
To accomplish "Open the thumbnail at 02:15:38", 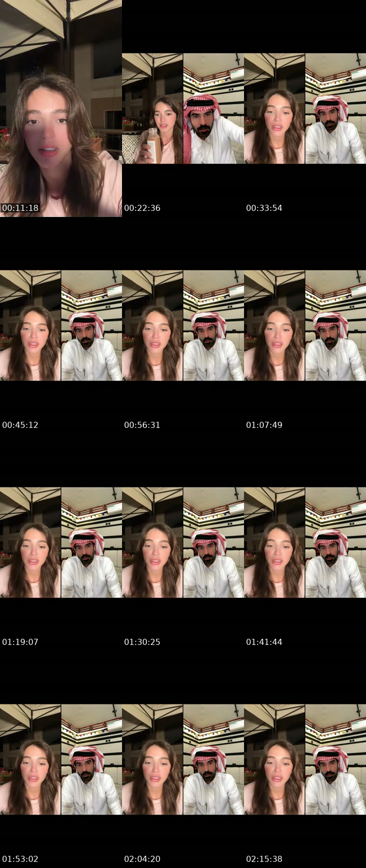I will click(x=305, y=759).
